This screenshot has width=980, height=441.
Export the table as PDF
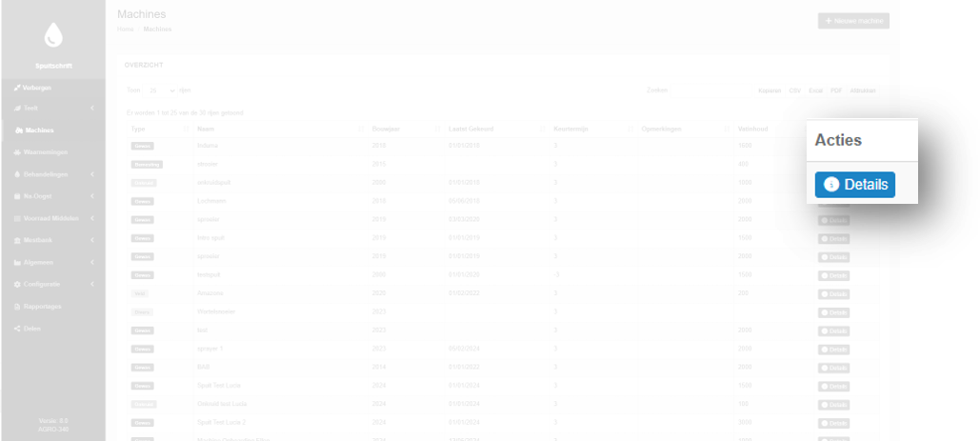pos(836,90)
